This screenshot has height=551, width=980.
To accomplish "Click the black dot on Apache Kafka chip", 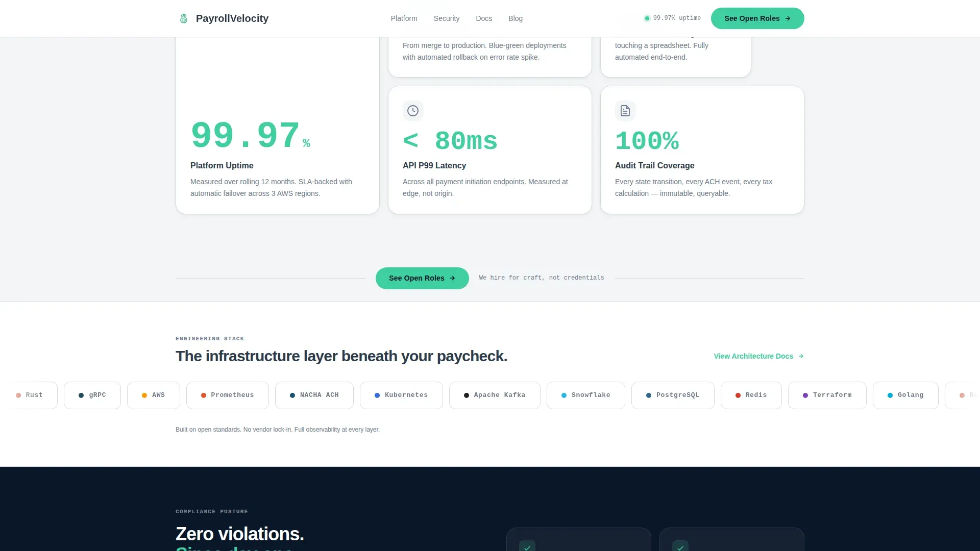I will pyautogui.click(x=467, y=395).
